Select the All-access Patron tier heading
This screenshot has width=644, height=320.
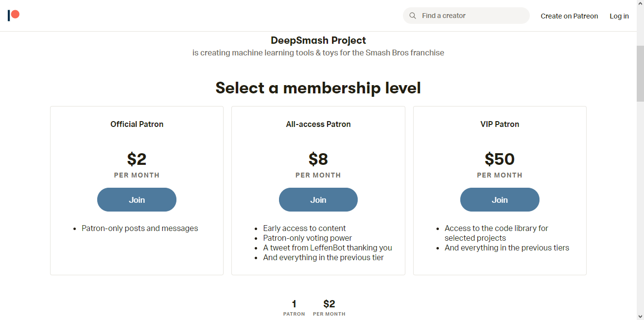(318, 124)
